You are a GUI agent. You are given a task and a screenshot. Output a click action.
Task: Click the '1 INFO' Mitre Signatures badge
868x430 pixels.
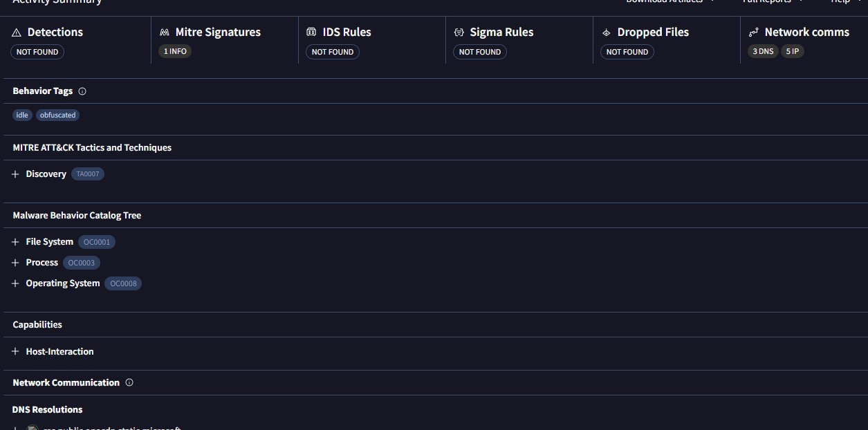click(x=175, y=52)
